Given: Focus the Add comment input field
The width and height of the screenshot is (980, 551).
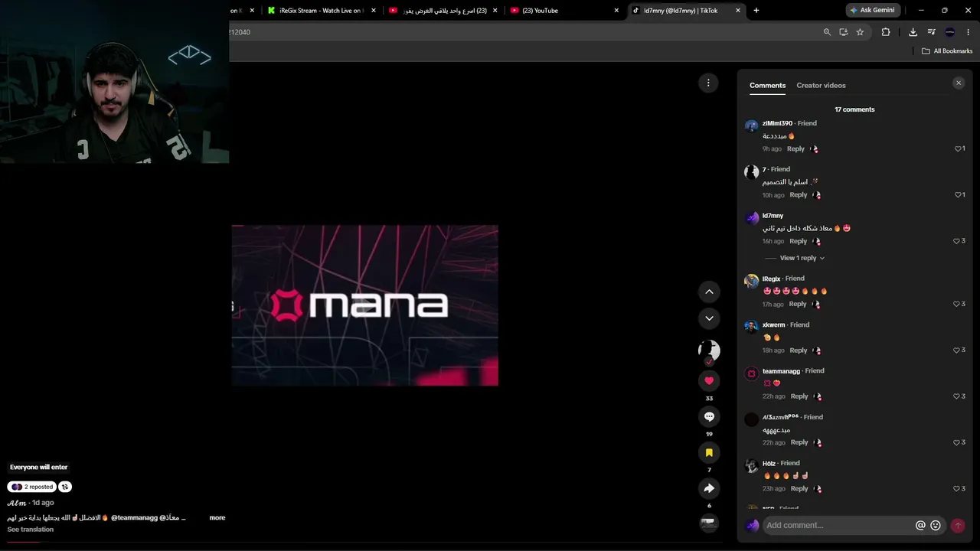Looking at the screenshot, I should (x=839, y=526).
